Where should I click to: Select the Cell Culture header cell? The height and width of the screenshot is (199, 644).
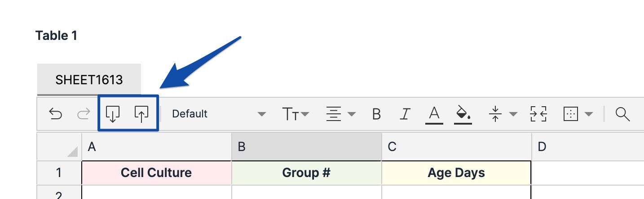(x=156, y=173)
